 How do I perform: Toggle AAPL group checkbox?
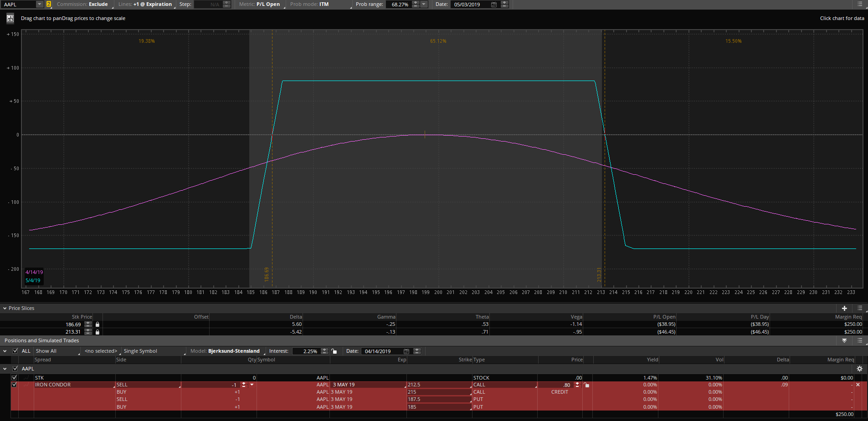pyautogui.click(x=15, y=369)
